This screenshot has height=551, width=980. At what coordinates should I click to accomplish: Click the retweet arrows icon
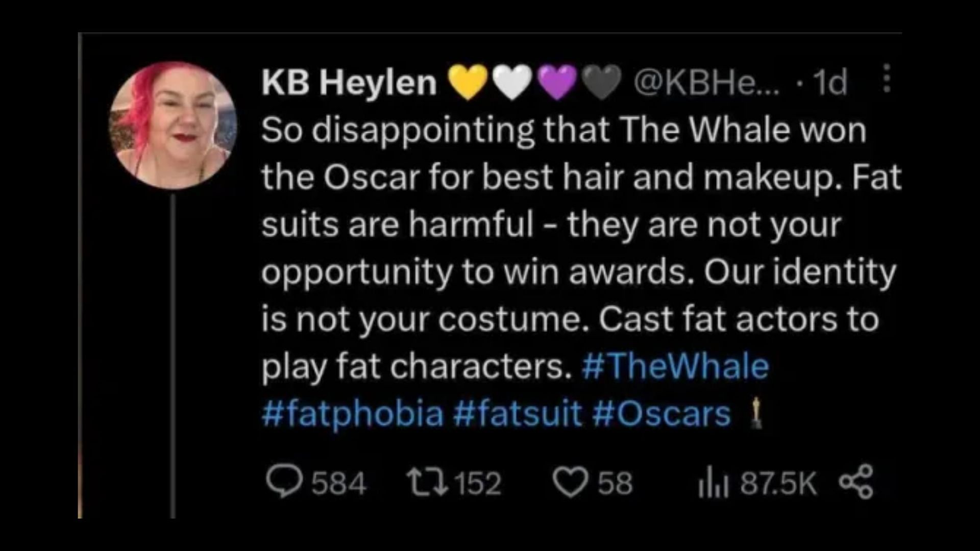click(427, 482)
